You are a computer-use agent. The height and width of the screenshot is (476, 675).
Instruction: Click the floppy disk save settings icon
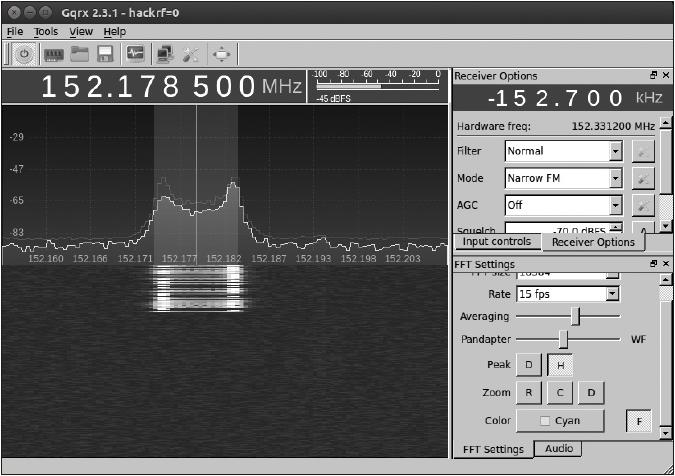coord(104,53)
